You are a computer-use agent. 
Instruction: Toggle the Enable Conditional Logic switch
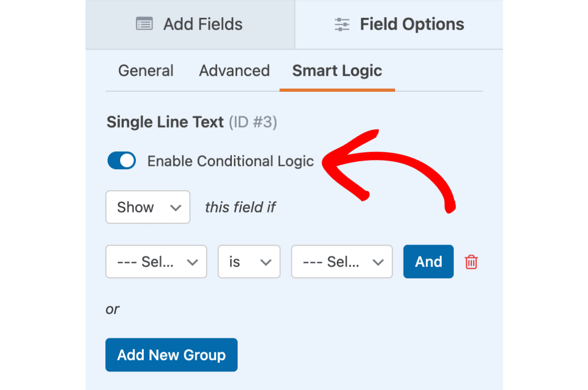(122, 161)
